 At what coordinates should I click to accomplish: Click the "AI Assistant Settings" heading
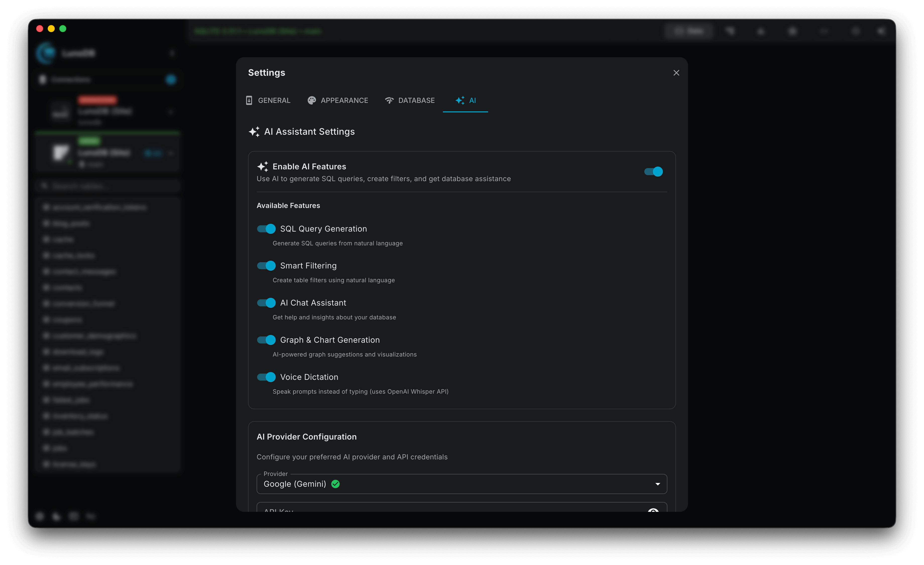(309, 131)
